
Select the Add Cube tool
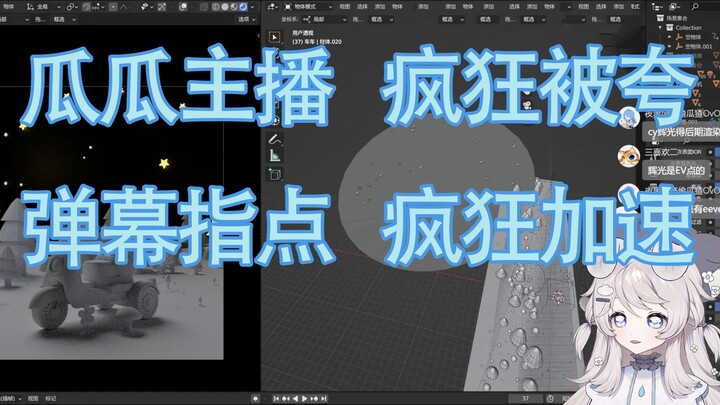coord(275,174)
